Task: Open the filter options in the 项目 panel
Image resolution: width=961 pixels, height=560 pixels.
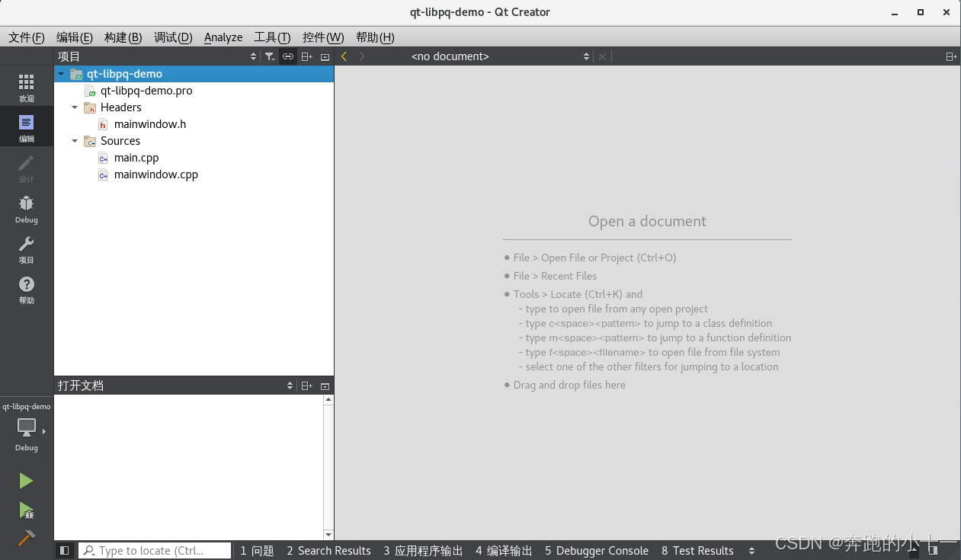Action: (270, 56)
